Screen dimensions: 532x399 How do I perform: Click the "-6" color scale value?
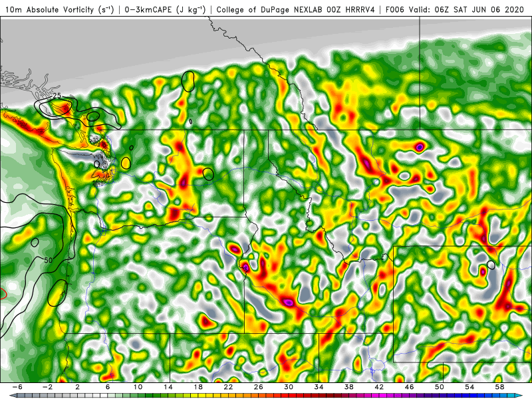click(x=17, y=387)
